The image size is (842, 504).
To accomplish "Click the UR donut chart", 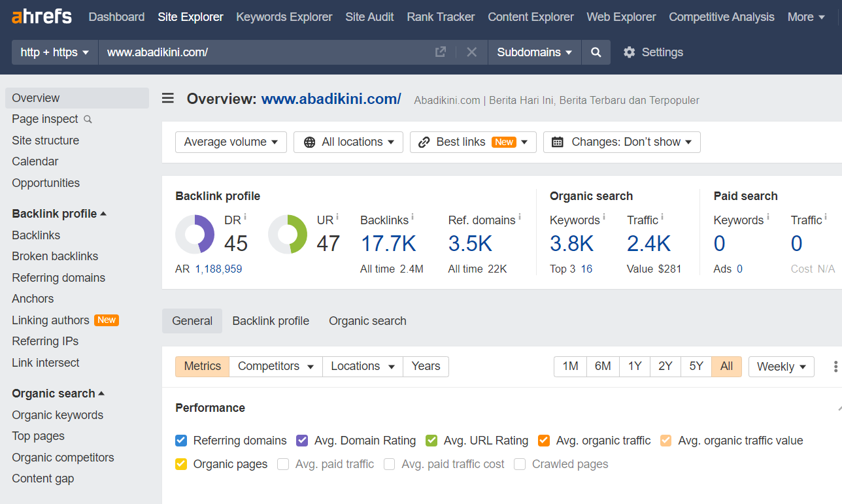I will (288, 234).
